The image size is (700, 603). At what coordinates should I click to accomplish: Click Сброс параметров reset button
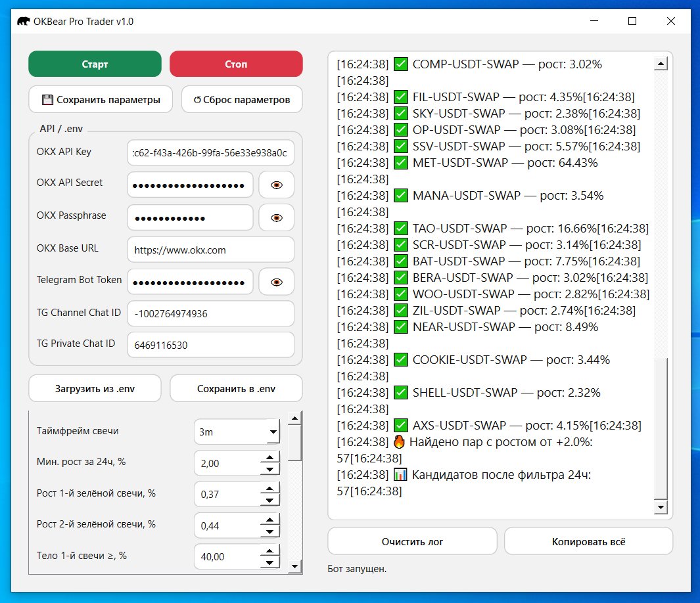click(242, 100)
